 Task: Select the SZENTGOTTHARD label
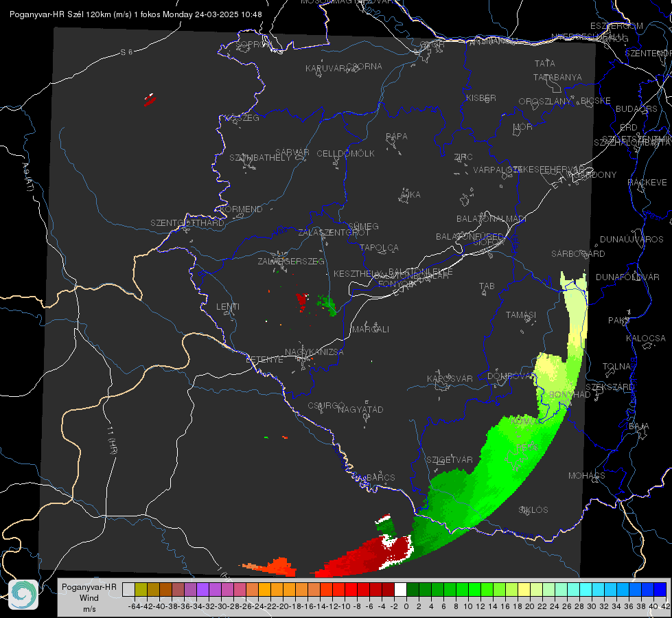[x=187, y=223]
